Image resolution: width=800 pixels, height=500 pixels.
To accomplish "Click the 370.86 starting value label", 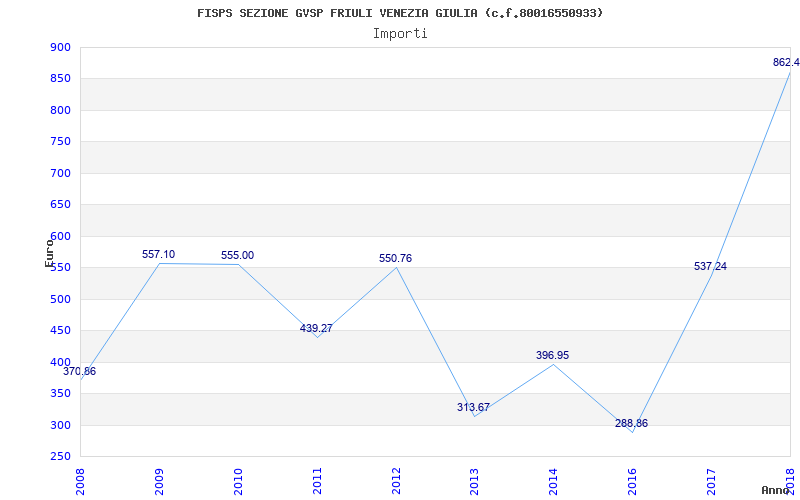I will 80,371.
